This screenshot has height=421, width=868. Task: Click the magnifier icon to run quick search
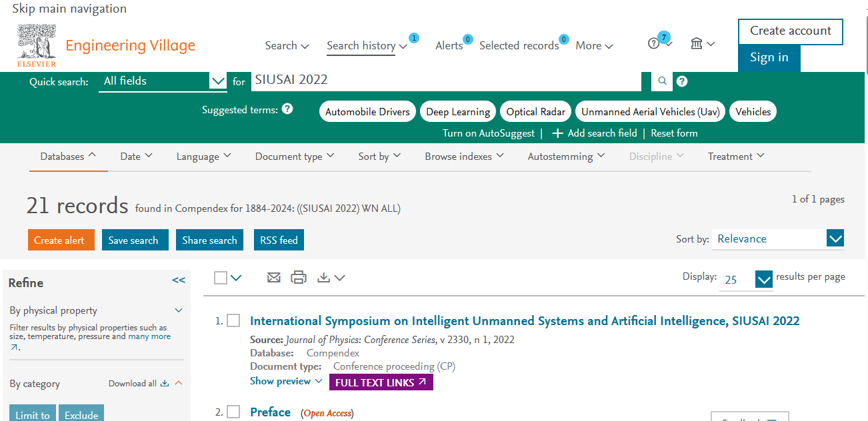tap(662, 81)
